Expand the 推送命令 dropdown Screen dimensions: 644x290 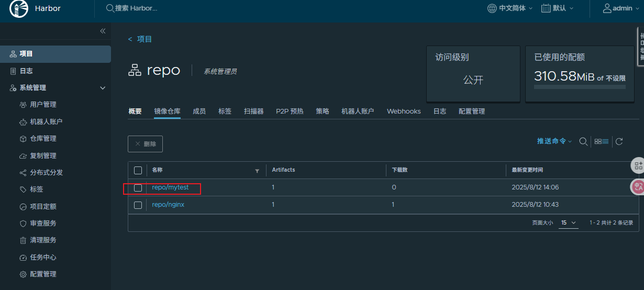click(554, 141)
